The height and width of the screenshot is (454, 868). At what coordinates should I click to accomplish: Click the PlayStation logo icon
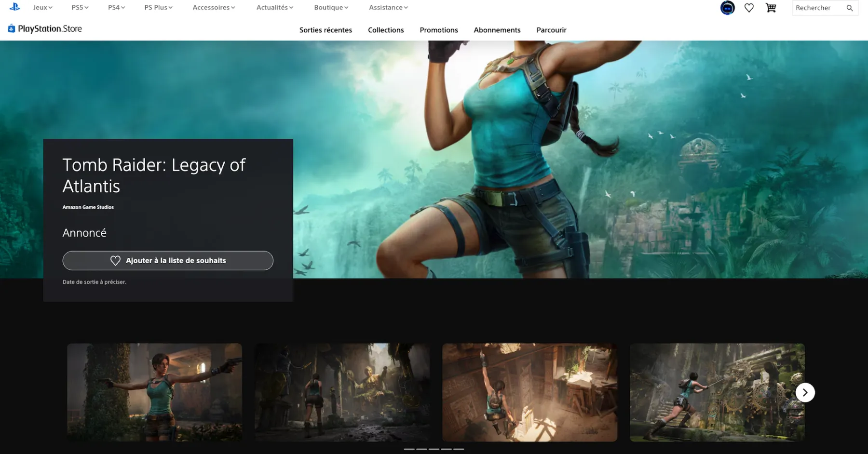tap(15, 7)
